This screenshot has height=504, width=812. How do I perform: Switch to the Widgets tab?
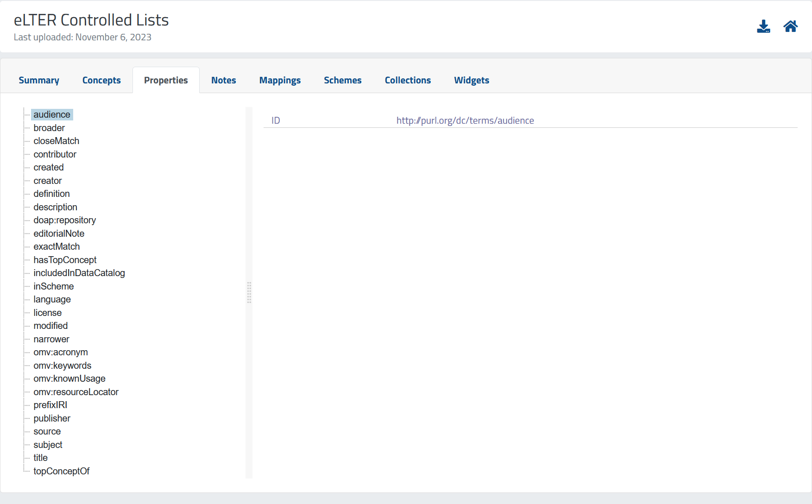tap(472, 80)
